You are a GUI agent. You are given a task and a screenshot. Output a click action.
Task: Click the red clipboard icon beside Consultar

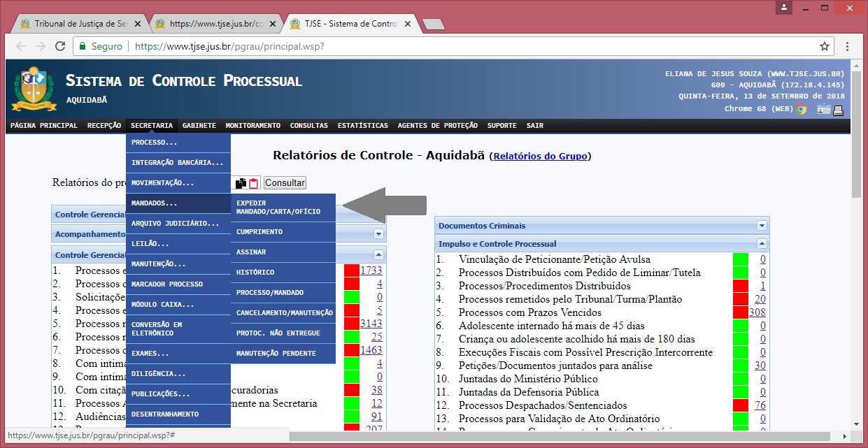pyautogui.click(x=254, y=183)
